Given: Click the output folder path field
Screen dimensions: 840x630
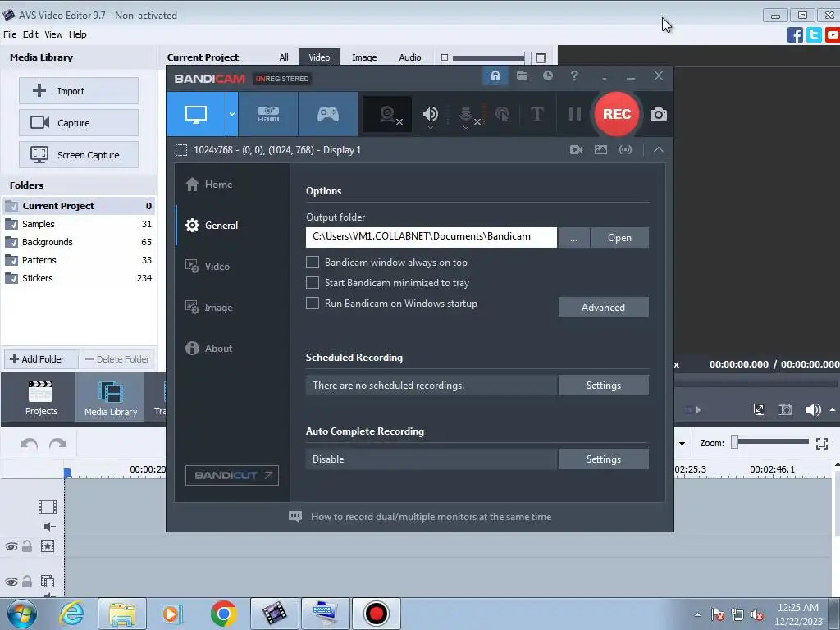Looking at the screenshot, I should [x=431, y=237].
